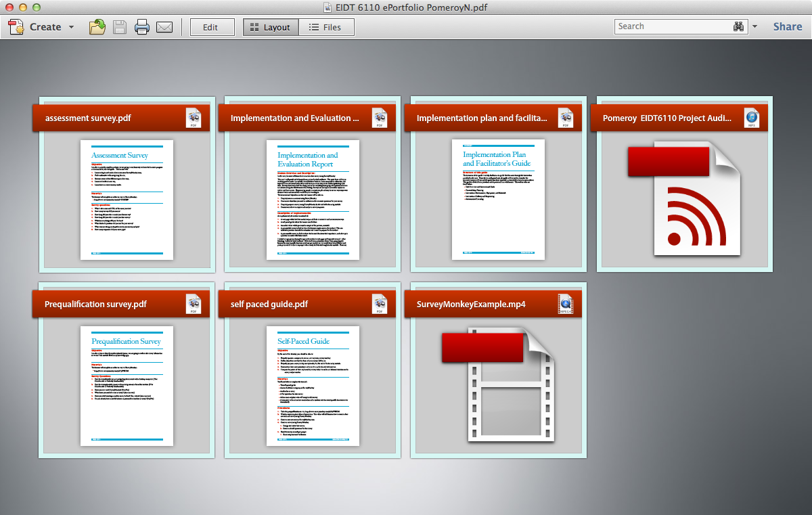
Task: Open the search options dropdown arrow
Action: (755, 27)
